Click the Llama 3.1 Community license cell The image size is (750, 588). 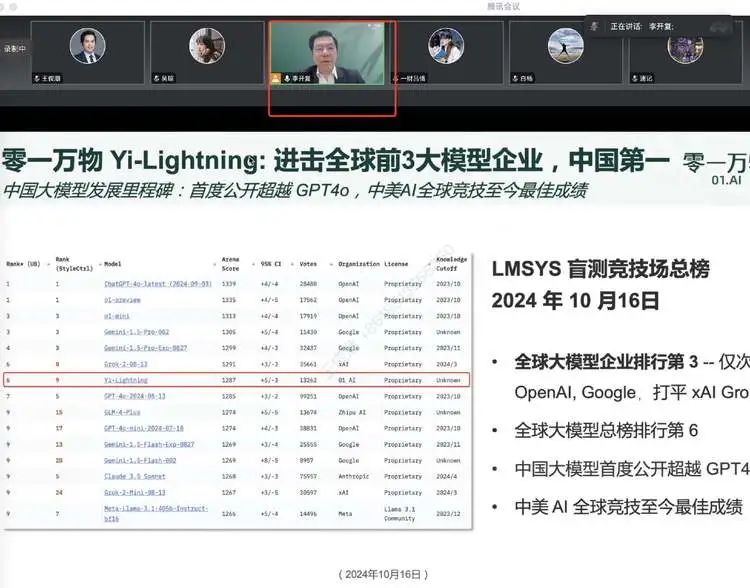(400, 514)
